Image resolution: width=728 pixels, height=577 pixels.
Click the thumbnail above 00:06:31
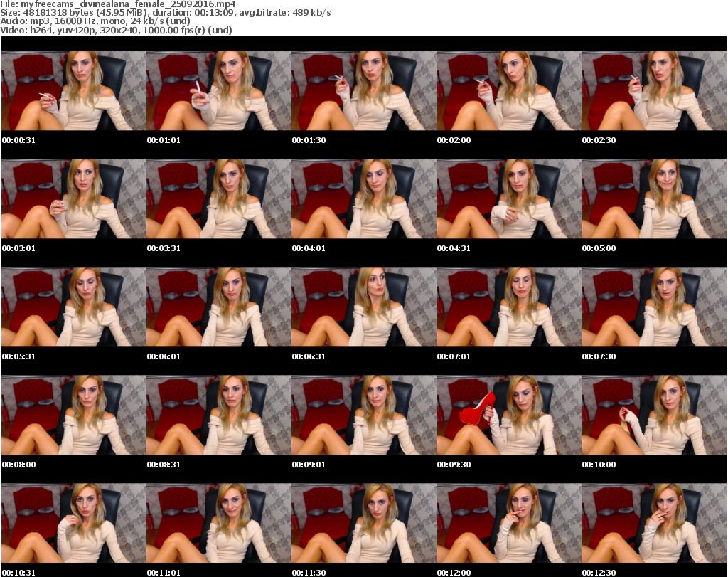coord(363,307)
